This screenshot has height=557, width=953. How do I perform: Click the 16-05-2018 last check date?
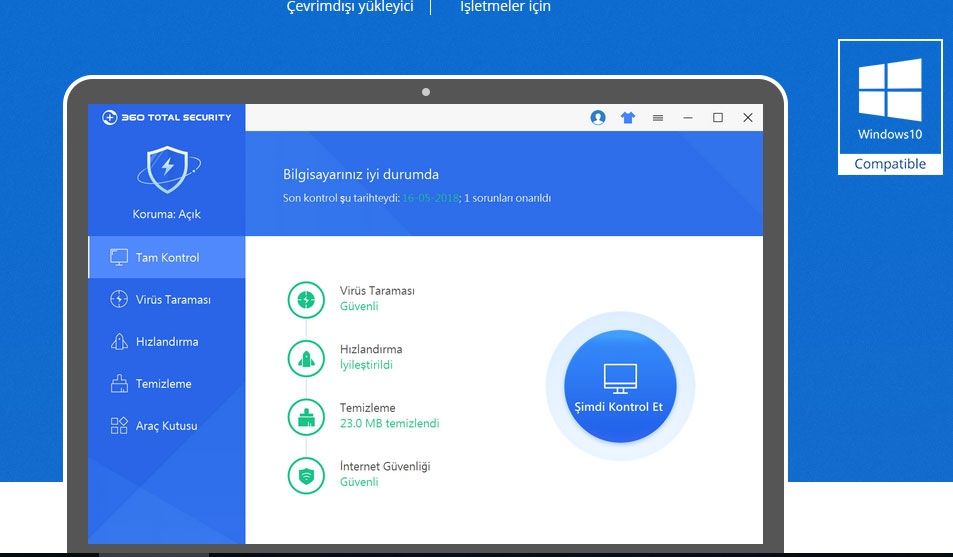(430, 198)
